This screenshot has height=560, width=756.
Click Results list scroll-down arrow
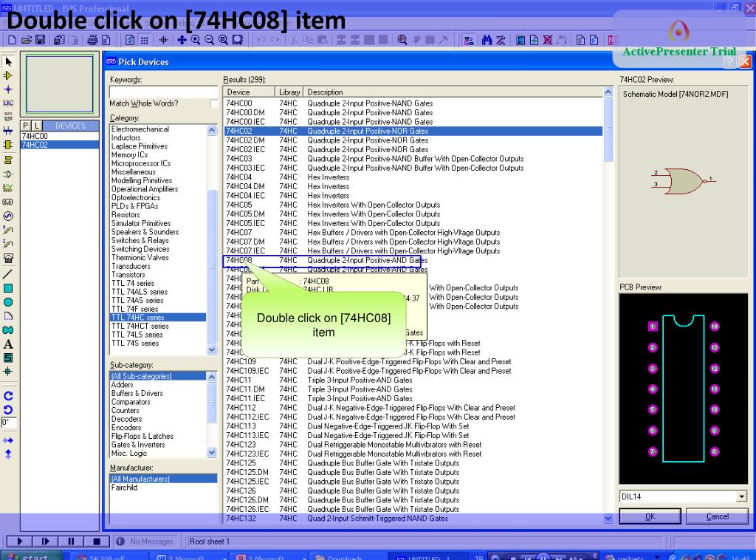608,519
